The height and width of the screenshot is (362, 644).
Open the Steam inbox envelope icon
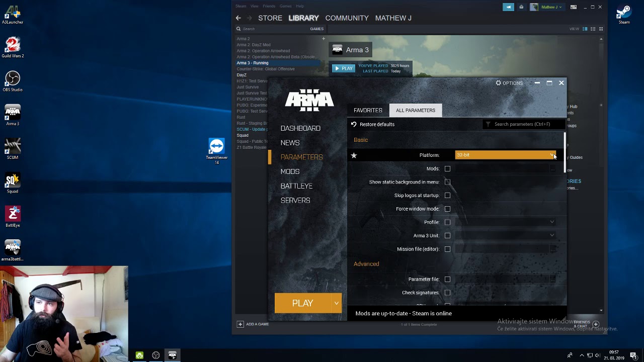click(521, 7)
